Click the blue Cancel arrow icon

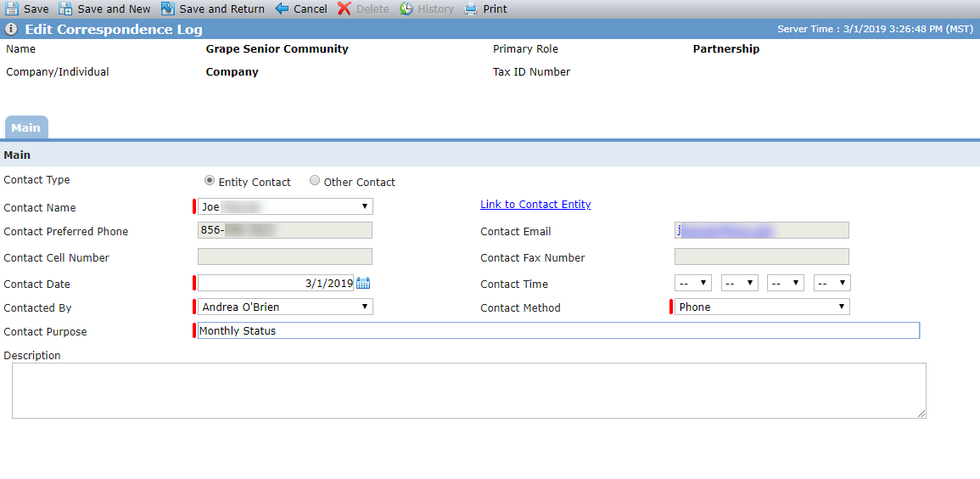tap(282, 8)
